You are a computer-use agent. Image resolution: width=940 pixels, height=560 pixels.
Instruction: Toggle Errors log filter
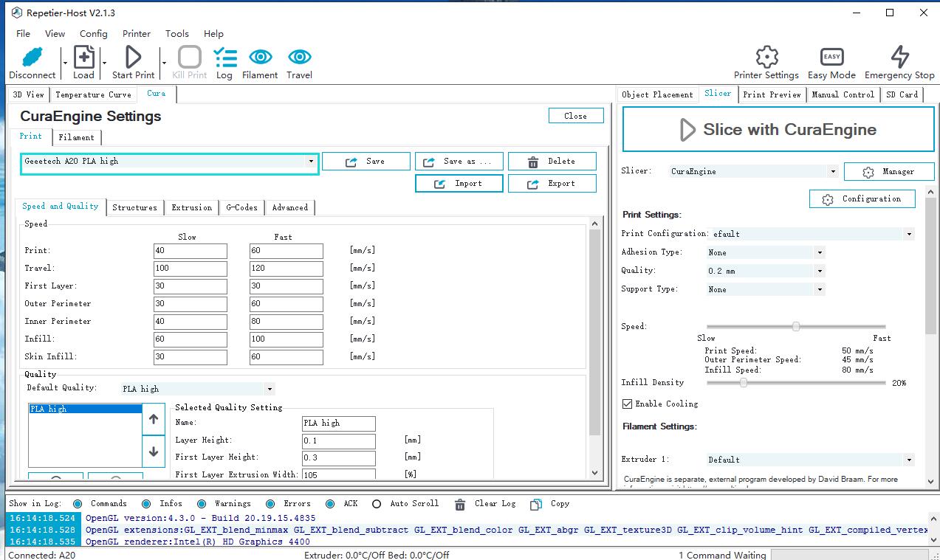pyautogui.click(x=270, y=504)
